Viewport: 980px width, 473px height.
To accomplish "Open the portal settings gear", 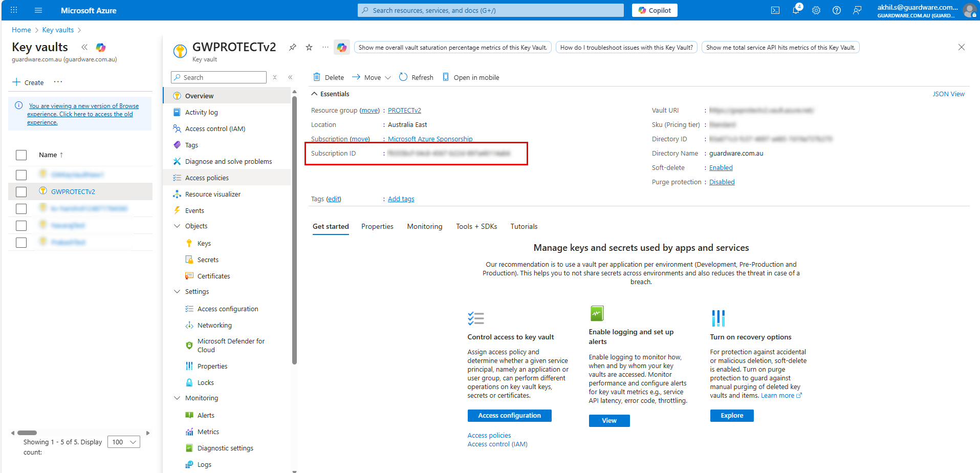I will (816, 10).
